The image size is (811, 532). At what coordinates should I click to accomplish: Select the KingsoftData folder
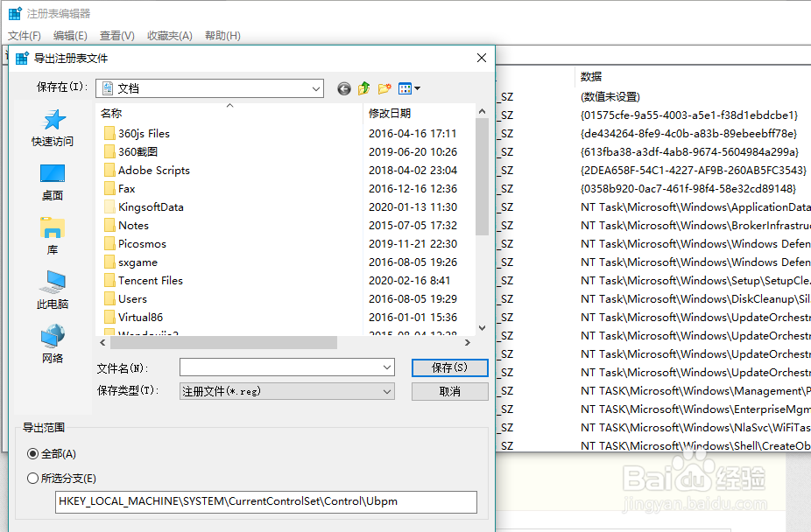pos(144,207)
